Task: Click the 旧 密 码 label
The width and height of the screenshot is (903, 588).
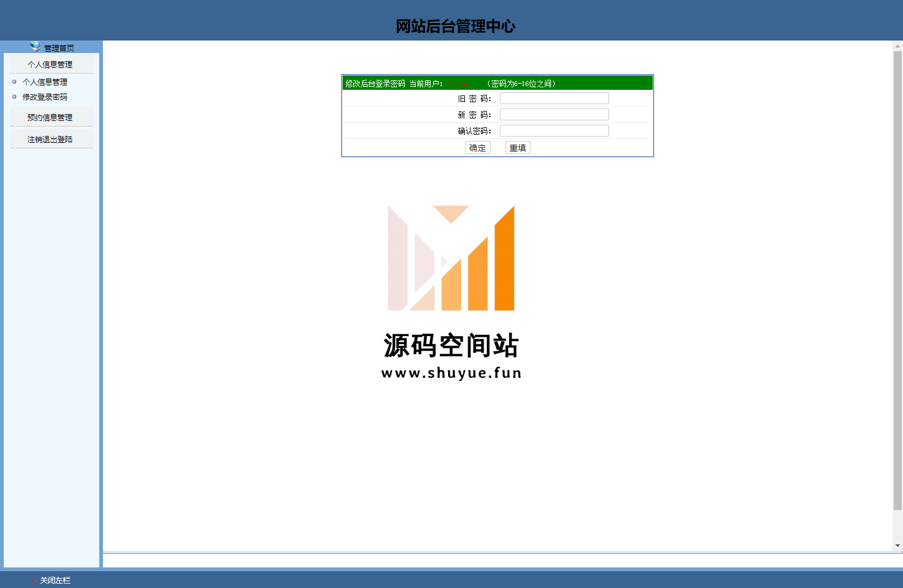Action: pos(474,99)
